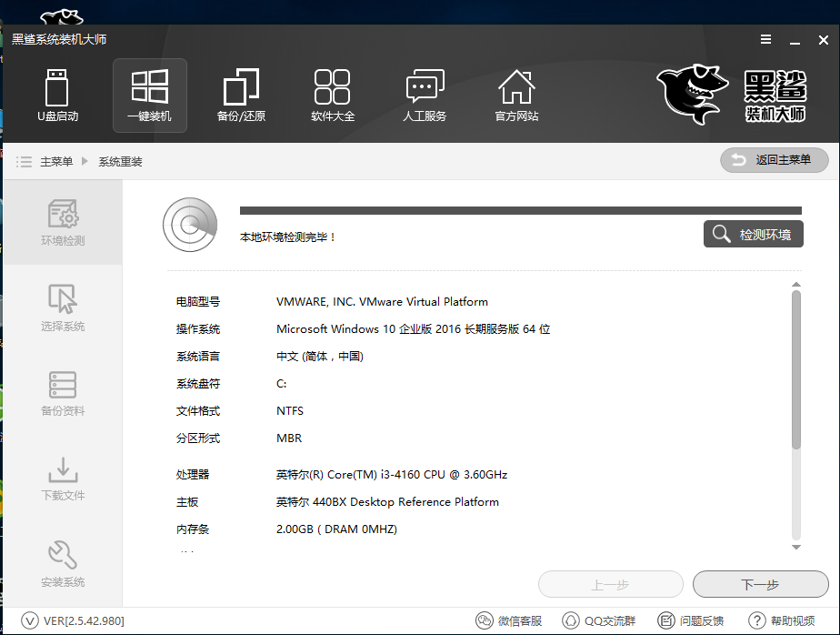Click the 上一步 previous button
This screenshot has width=840, height=635.
pos(611,584)
